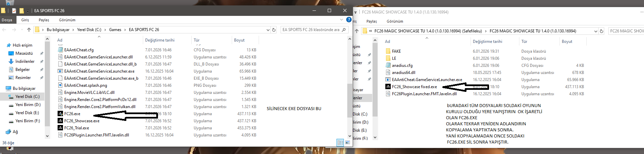Open the address bar history dropdown in the left window

coord(268,30)
